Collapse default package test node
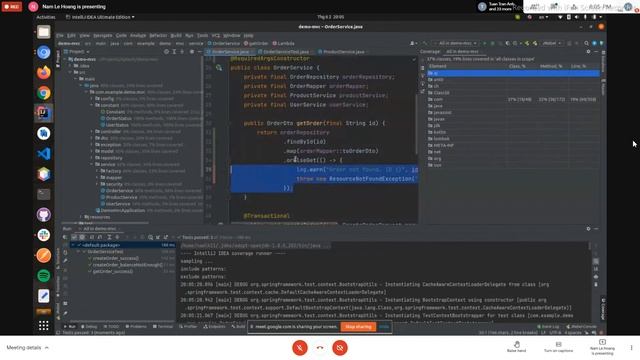Image resolution: width=640 pixels, height=360 pixels. [x=73, y=245]
